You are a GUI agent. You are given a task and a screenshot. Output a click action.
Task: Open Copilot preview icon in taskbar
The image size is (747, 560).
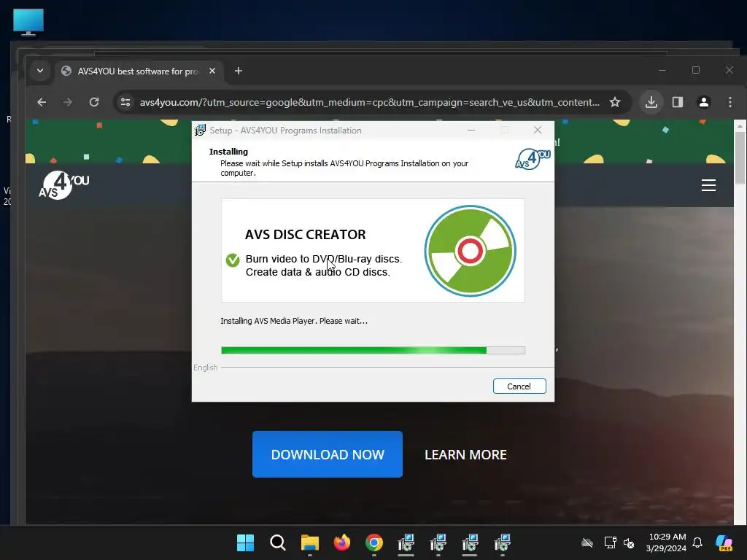click(x=724, y=542)
